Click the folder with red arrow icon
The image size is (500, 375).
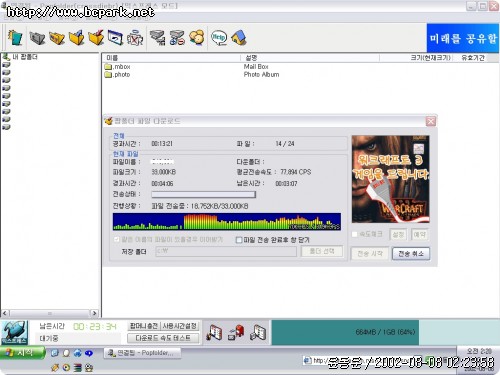pyautogui.click(x=96, y=38)
